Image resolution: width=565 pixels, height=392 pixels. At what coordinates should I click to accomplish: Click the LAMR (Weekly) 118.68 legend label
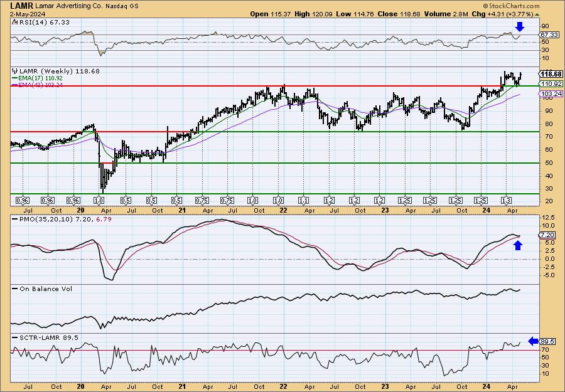pos(59,72)
